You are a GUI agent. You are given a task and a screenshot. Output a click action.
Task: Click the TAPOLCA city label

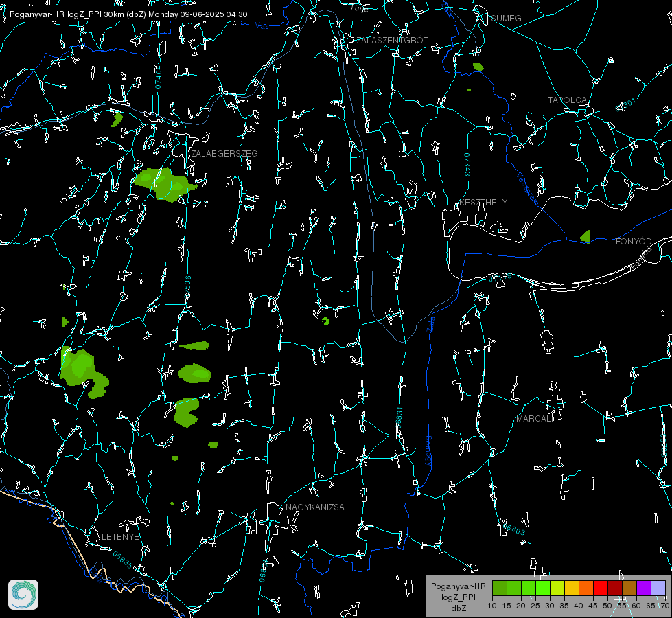coord(567,100)
